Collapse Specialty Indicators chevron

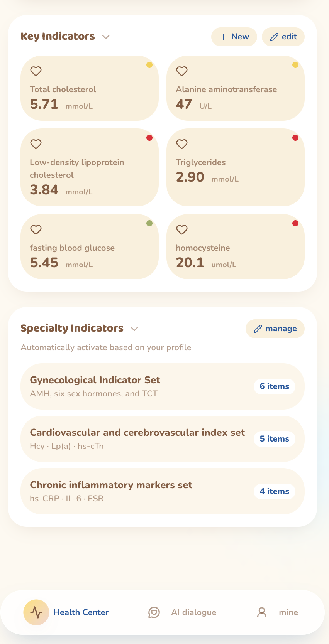click(134, 329)
